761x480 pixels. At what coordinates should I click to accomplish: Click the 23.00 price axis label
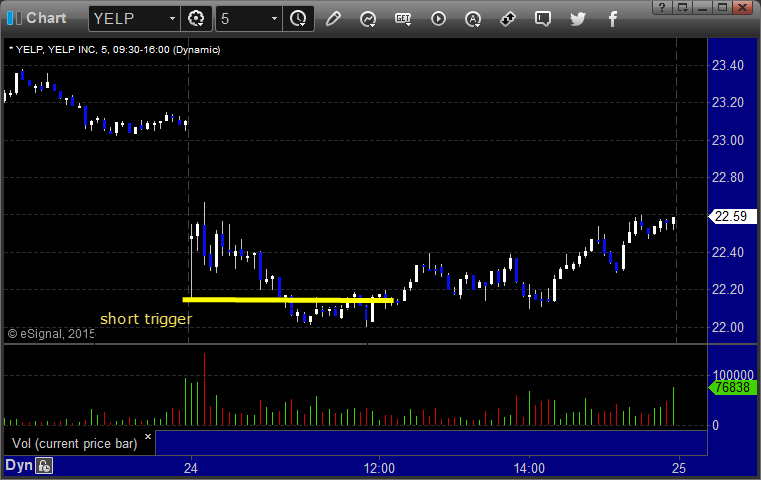click(x=728, y=140)
